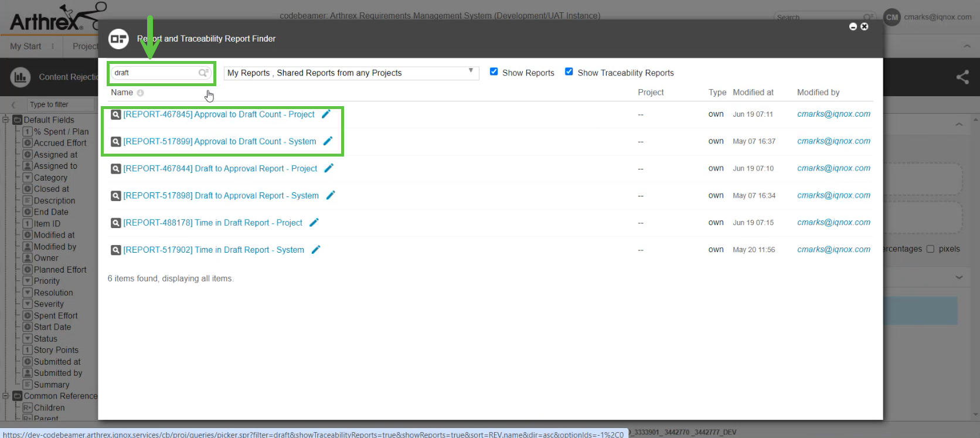Open Draft to Approval Report - System link
980x438 pixels.
click(220, 196)
